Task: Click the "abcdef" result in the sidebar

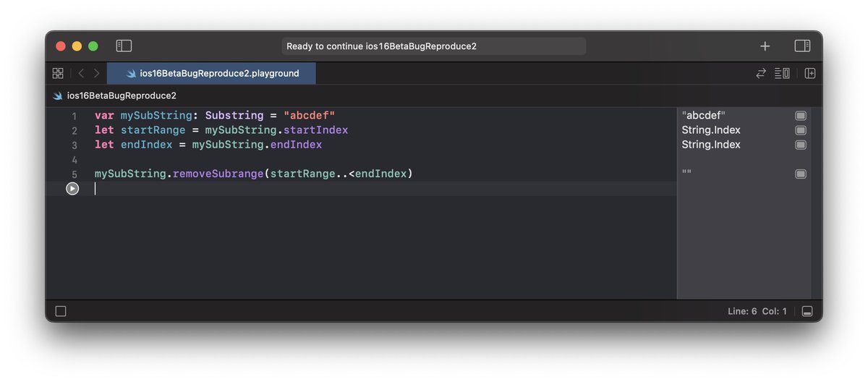Action: [703, 116]
